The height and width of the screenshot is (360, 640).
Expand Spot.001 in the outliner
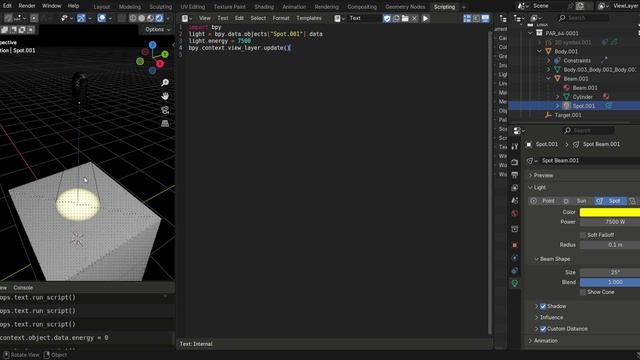point(558,106)
